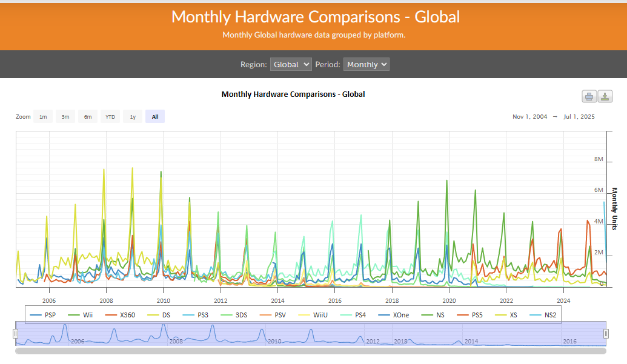
Task: Print the chart using the printer icon
Action: (x=589, y=96)
